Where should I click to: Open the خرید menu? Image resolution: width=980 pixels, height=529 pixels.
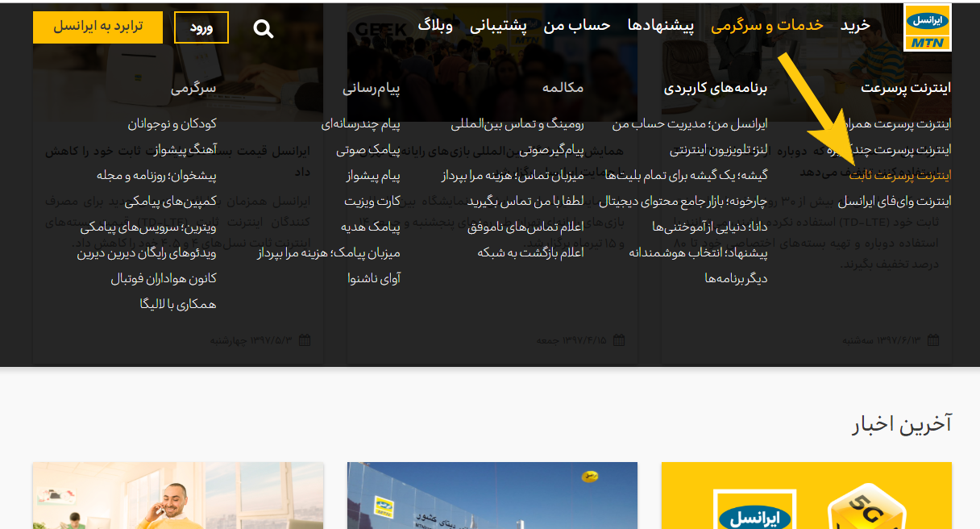click(855, 26)
